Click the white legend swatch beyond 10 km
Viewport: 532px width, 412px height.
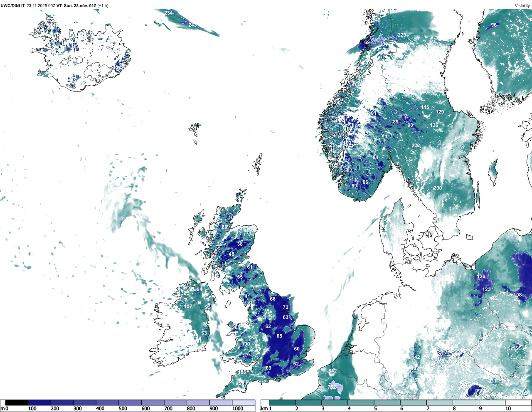518,403
